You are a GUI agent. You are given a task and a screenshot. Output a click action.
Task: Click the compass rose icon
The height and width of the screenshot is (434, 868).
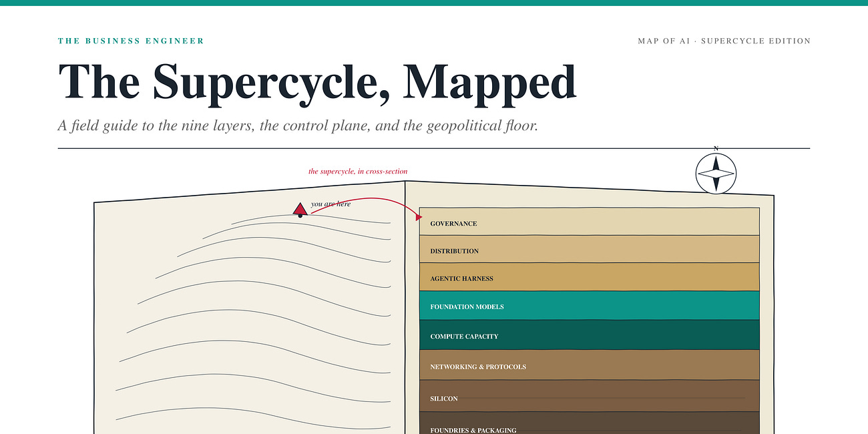[716, 173]
